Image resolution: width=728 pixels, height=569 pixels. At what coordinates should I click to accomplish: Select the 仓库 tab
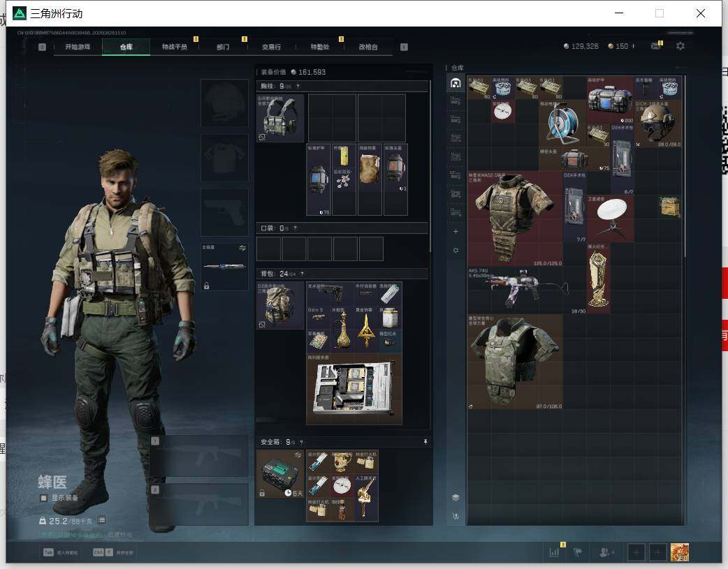(126, 47)
